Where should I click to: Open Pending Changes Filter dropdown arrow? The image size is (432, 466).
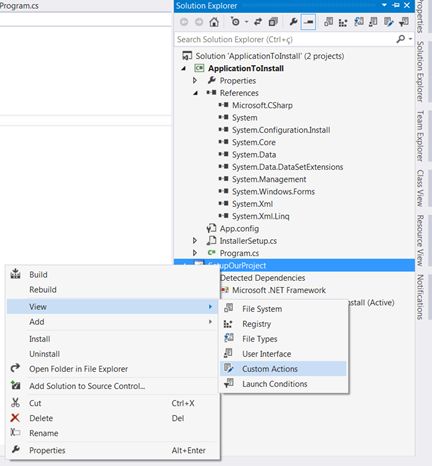click(x=246, y=22)
